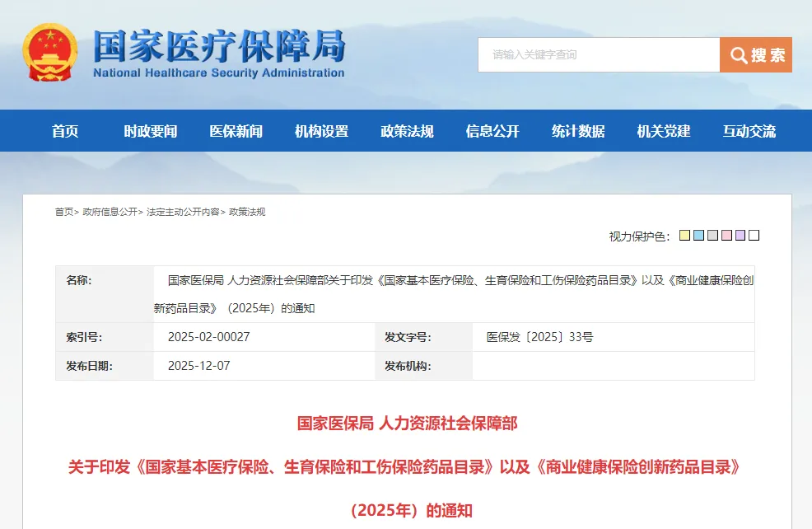Choose the gray eye-protection color swatch
Image resolution: width=812 pixels, height=529 pixels.
[712, 236]
